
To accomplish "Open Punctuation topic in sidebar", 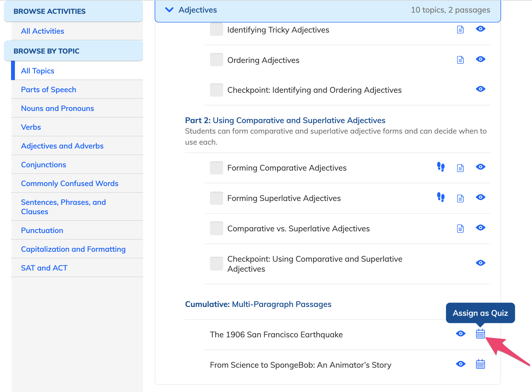I will (42, 230).
